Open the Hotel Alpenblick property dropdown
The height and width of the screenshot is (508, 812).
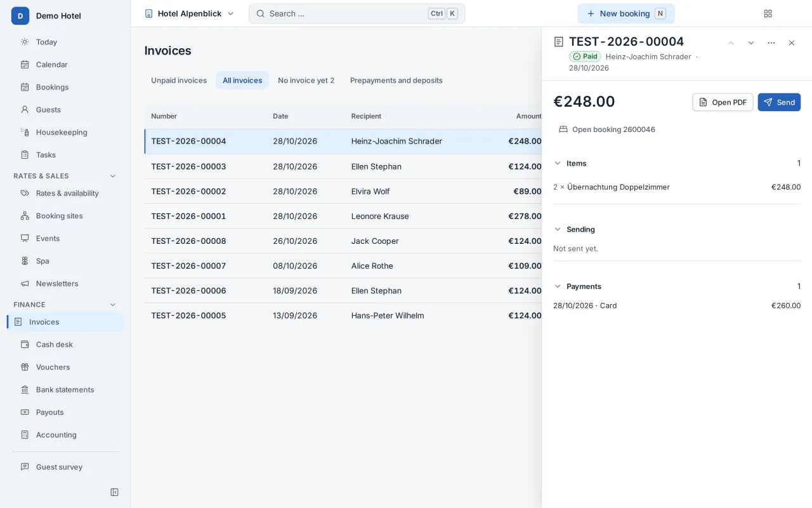[190, 13]
